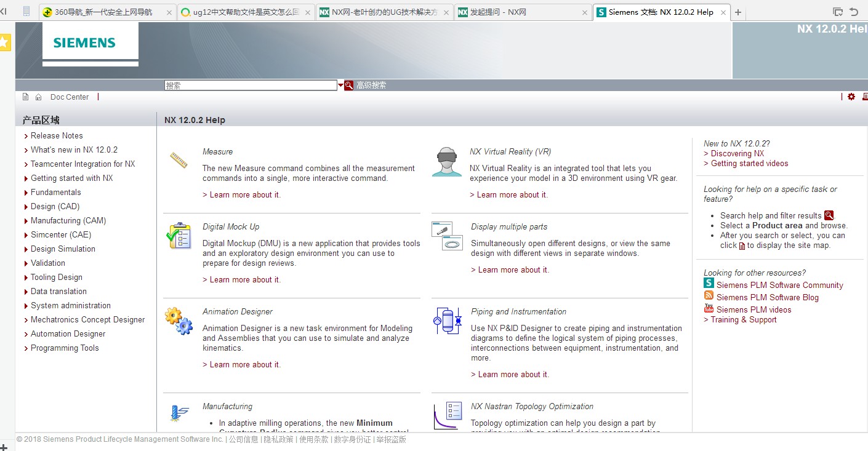Open the site map document icon
This screenshot has width=868, height=451.
click(x=25, y=97)
